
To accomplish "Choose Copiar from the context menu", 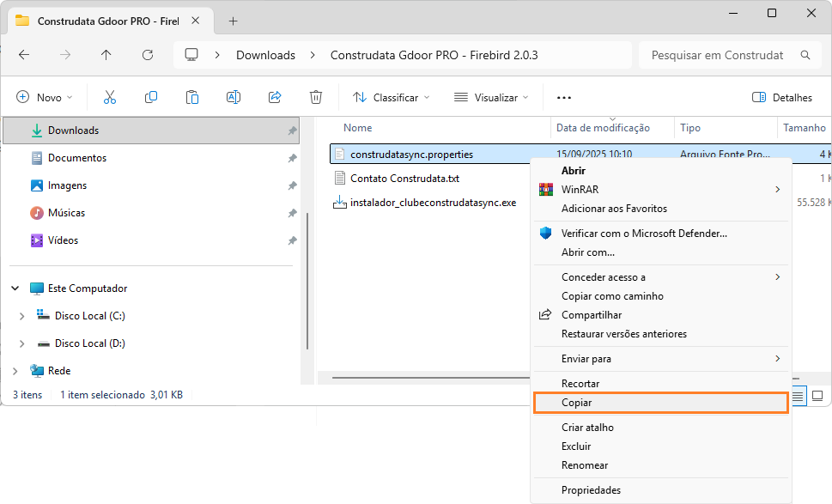I will 661,403.
